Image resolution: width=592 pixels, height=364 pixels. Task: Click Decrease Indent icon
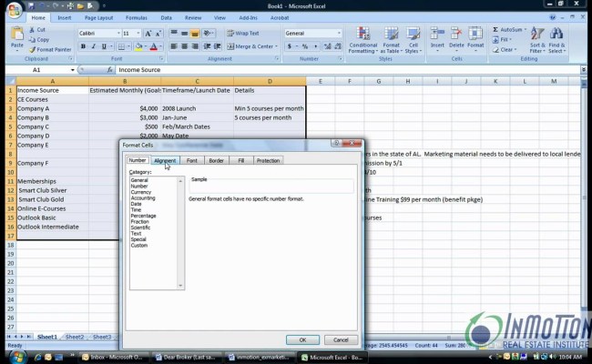point(207,46)
